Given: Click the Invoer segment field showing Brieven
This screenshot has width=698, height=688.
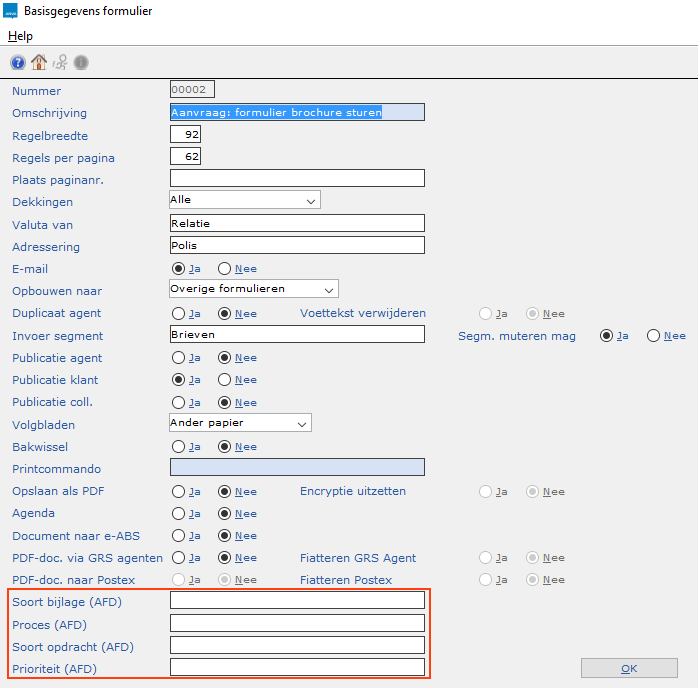Looking at the screenshot, I should pyautogui.click(x=297, y=335).
